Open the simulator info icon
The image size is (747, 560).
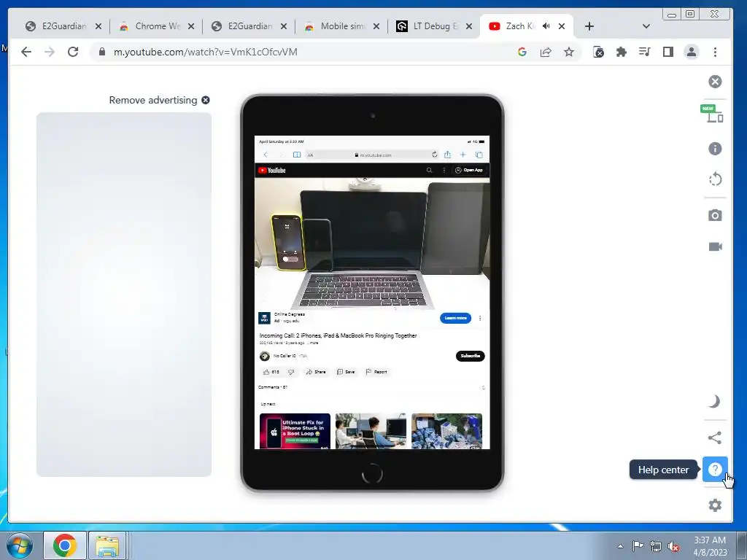pyautogui.click(x=715, y=149)
